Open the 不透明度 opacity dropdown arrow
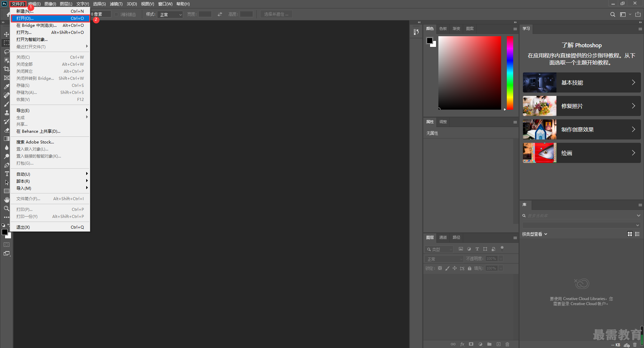644x348 pixels. click(x=501, y=258)
